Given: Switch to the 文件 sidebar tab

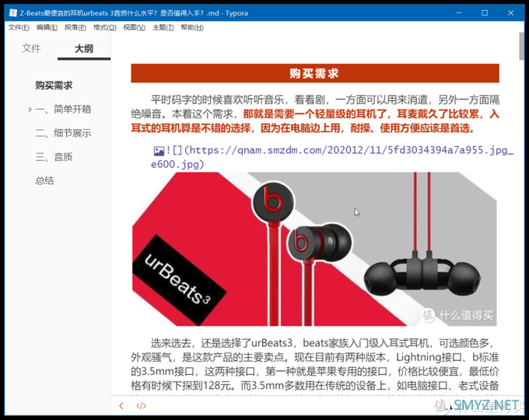Looking at the screenshot, I should click(x=31, y=48).
